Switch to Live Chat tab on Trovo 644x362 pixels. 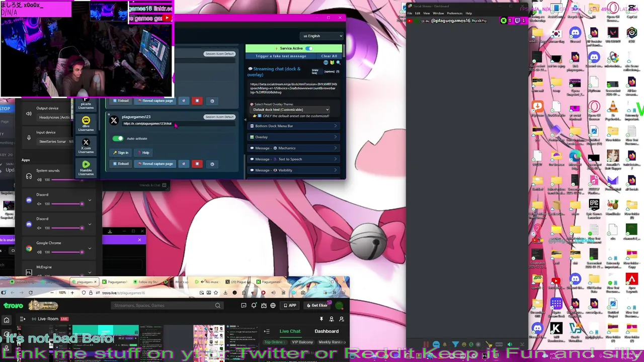pos(290,331)
